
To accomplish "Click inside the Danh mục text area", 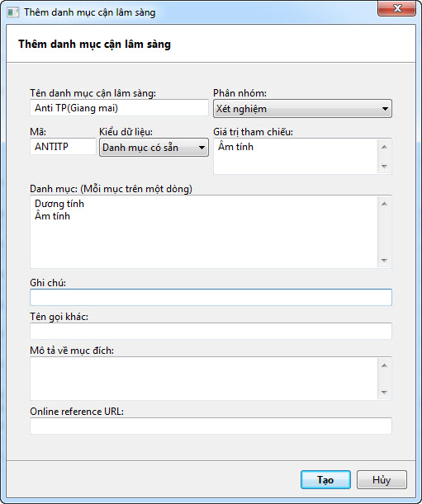I will pos(204,232).
